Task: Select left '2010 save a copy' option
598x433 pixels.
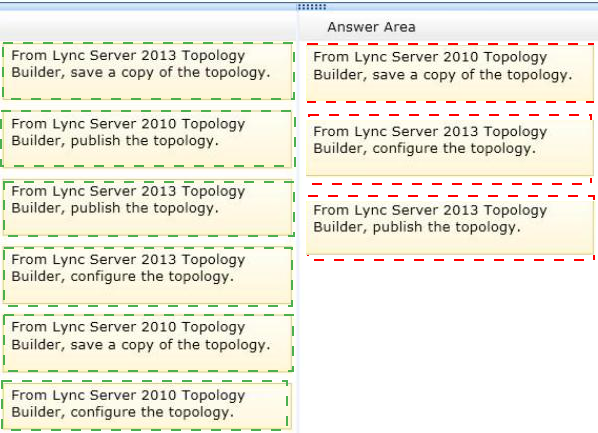Action: tap(148, 343)
